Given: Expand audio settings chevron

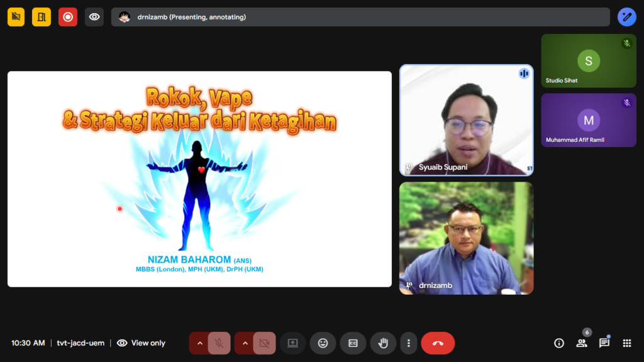Looking at the screenshot, I should tap(199, 343).
